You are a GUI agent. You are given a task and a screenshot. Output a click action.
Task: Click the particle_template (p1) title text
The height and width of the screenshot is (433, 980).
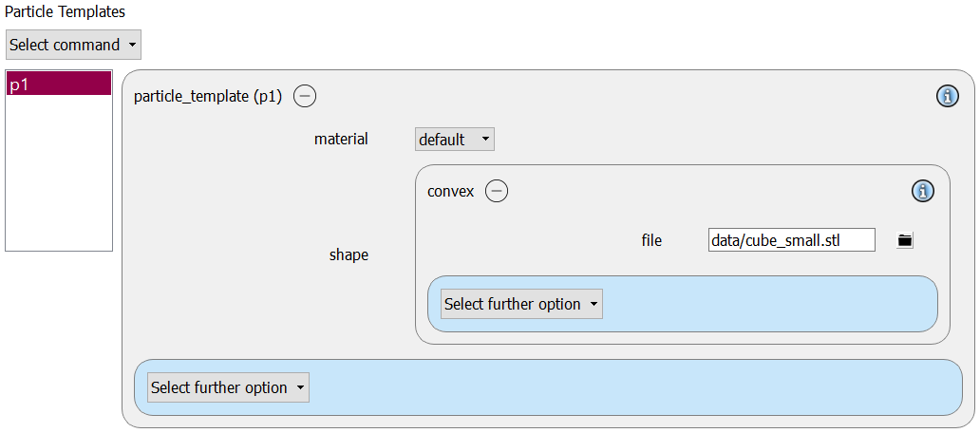(x=208, y=97)
